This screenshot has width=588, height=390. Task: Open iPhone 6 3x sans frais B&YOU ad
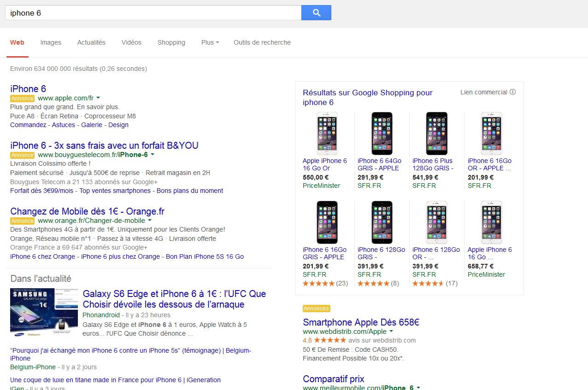(x=104, y=146)
